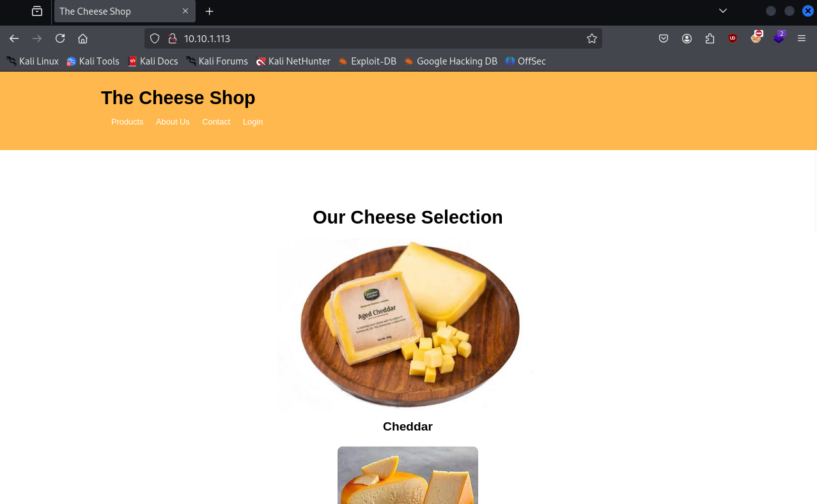Go back with the back arrow
817x504 pixels.
(x=14, y=38)
